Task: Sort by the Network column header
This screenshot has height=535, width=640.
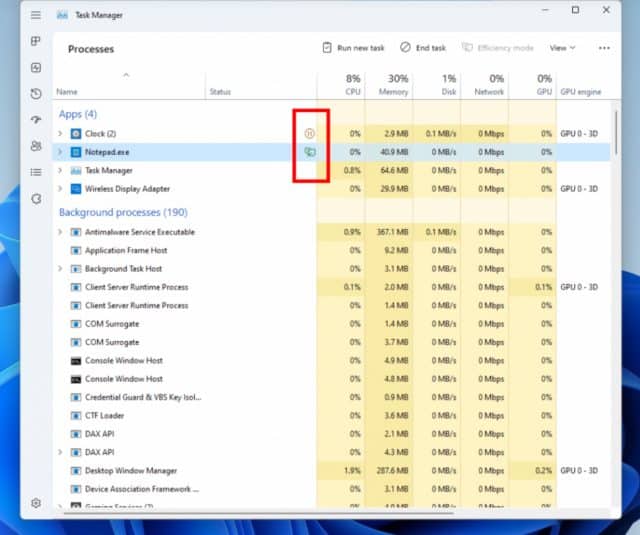Action: [484, 85]
